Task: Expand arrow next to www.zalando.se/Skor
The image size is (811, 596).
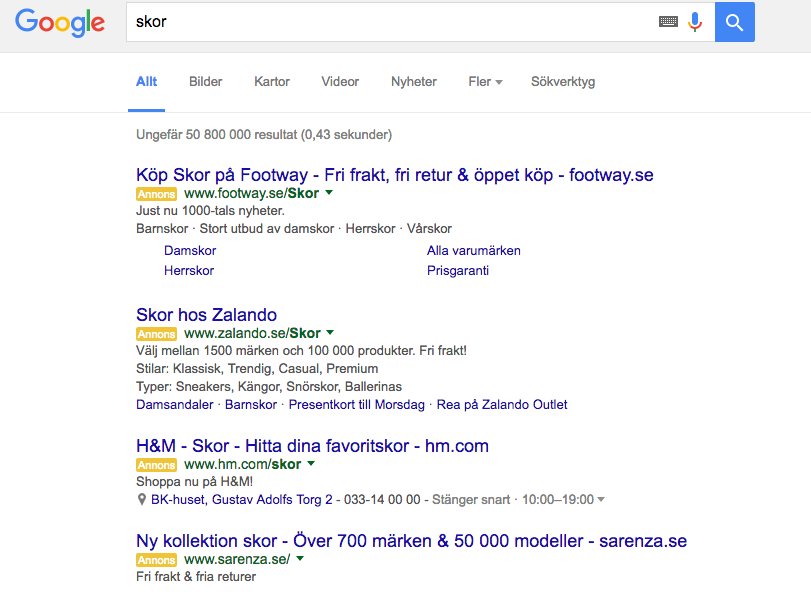Action: 331,332
